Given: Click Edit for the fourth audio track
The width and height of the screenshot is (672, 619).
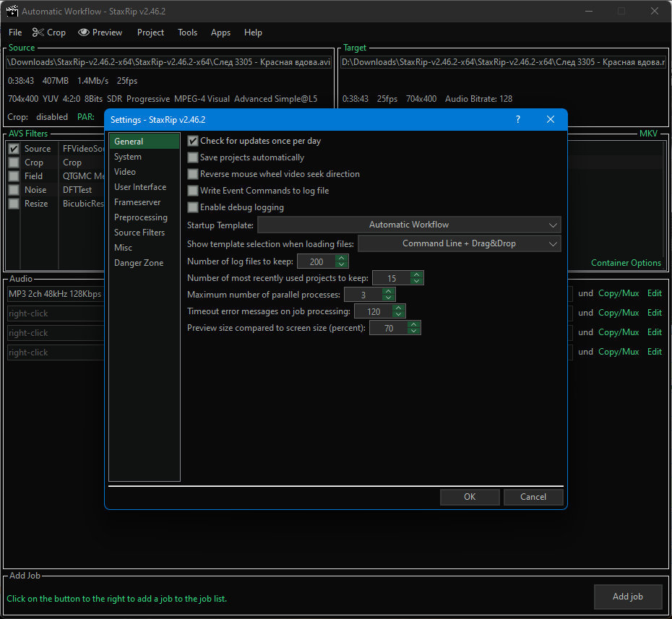Looking at the screenshot, I should click(655, 352).
